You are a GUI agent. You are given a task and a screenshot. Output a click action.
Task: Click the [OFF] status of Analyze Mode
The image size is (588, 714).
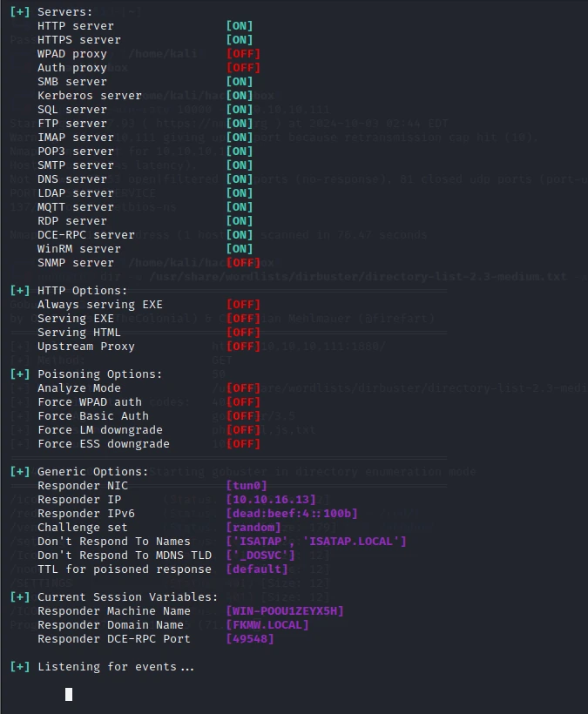243,388
